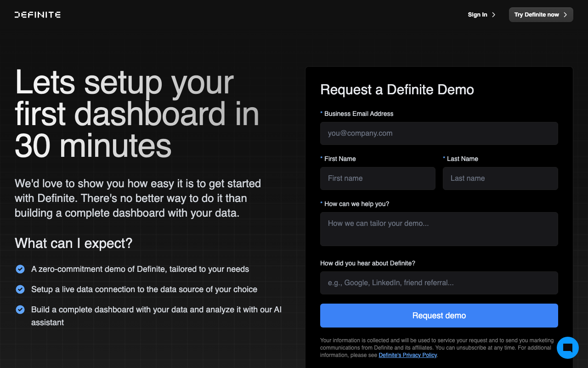Image resolution: width=588 pixels, height=368 pixels.
Task: Open the Sign in link
Action: (x=482, y=15)
